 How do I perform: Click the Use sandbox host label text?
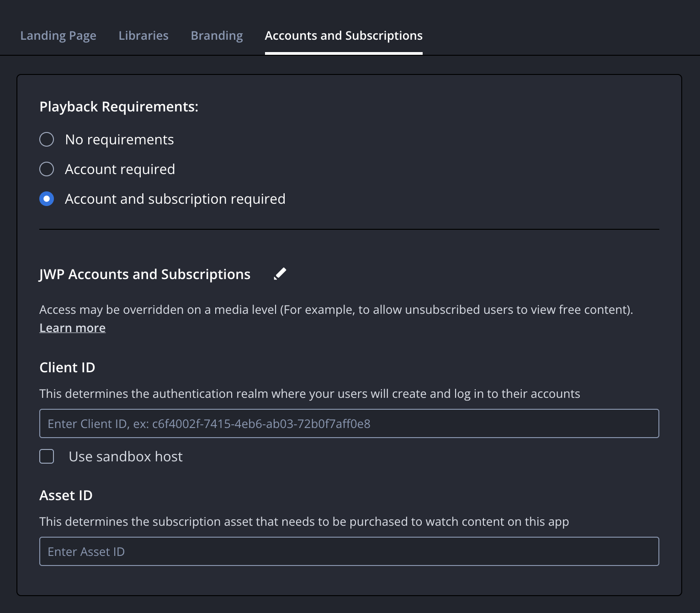pyautogui.click(x=126, y=456)
